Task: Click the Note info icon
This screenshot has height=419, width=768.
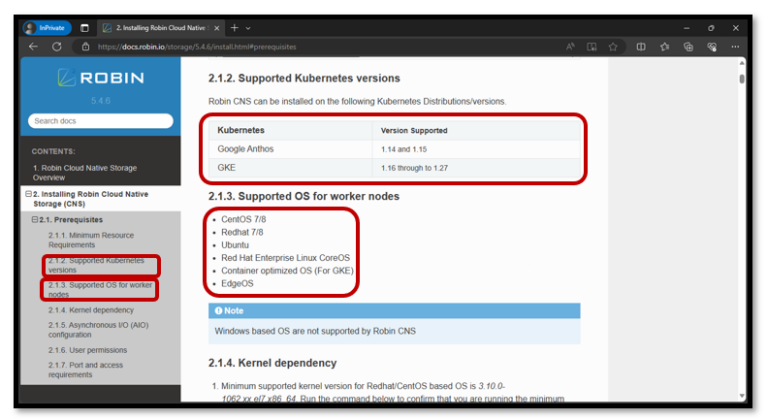Action: (218, 311)
